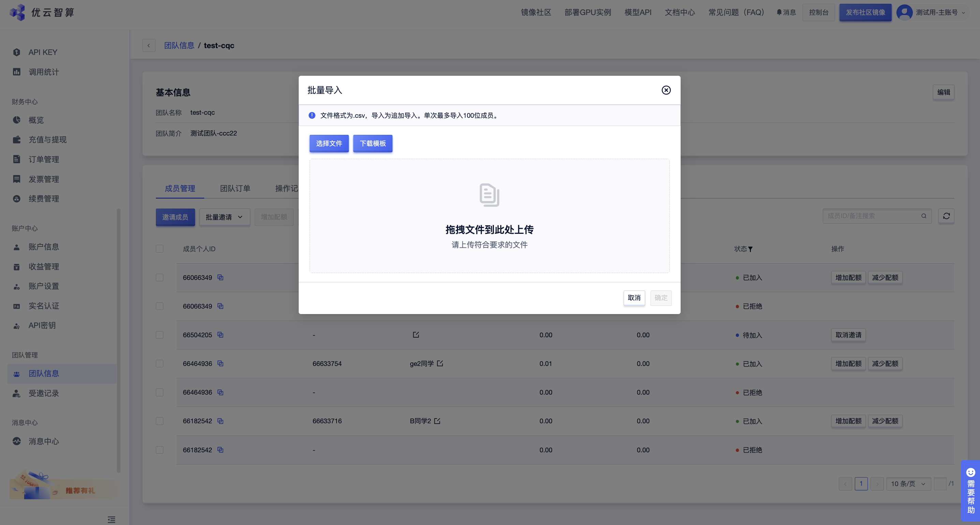
Task: Click the sidebar collapse icon at bottom
Action: (x=111, y=519)
